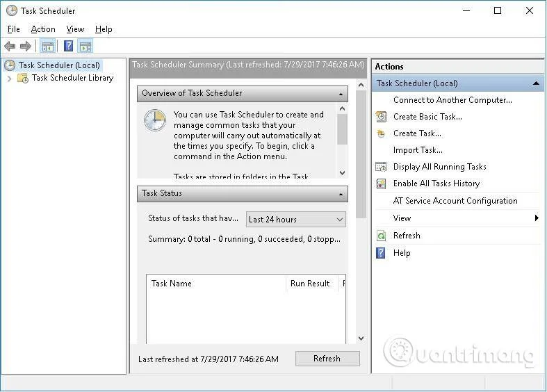Image resolution: width=547 pixels, height=392 pixels.
Task: Click the Back arrow toolbar icon
Action: coord(10,46)
